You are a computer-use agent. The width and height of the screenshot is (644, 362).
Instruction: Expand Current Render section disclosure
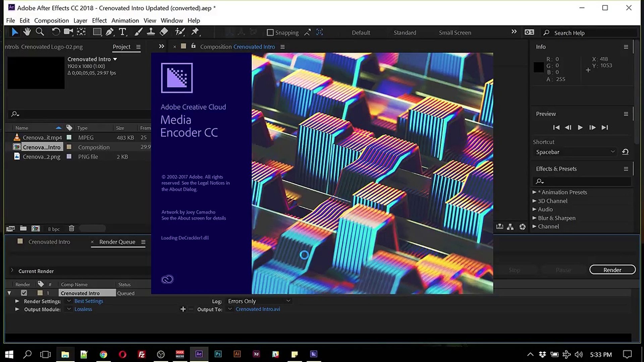click(12, 270)
